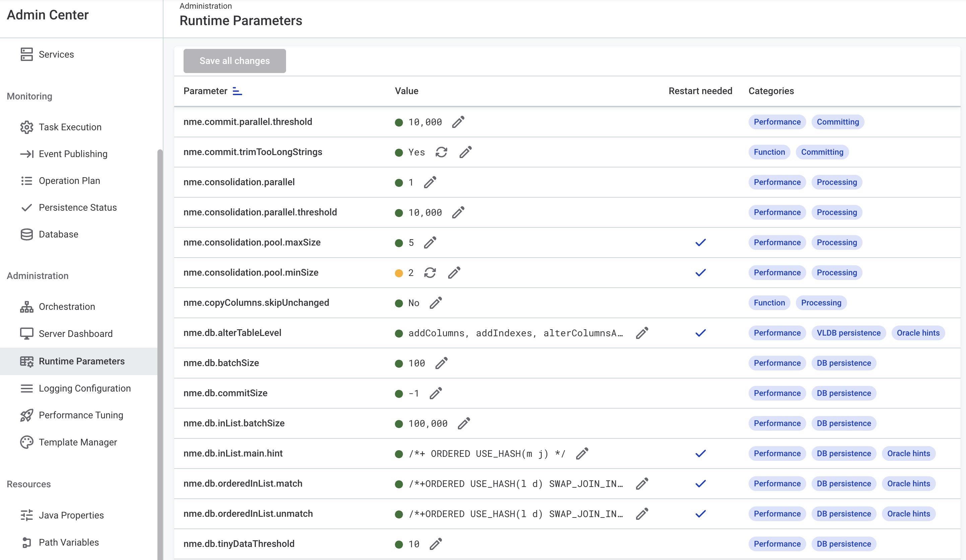Sort parameters using the Parameter column sort control
This screenshot has width=966, height=560.
[x=237, y=91]
